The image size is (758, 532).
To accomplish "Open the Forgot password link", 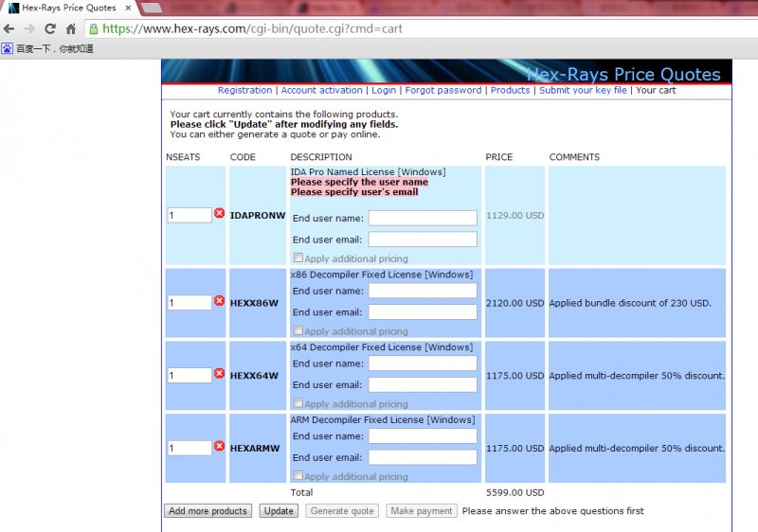I will 442,90.
